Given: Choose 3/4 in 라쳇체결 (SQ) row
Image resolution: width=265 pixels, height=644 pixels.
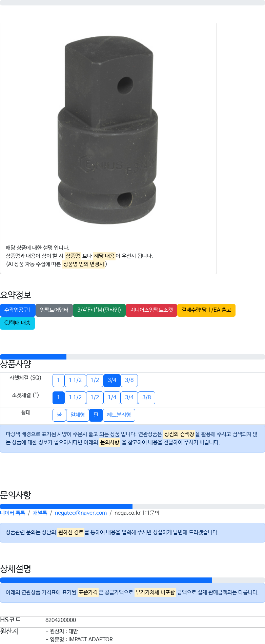Looking at the screenshot, I should point(112,380).
